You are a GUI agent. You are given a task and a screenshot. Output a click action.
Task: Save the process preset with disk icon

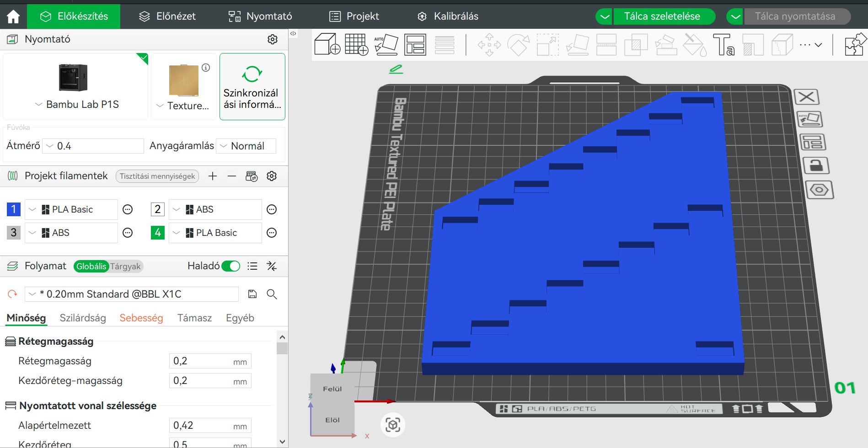(x=252, y=294)
